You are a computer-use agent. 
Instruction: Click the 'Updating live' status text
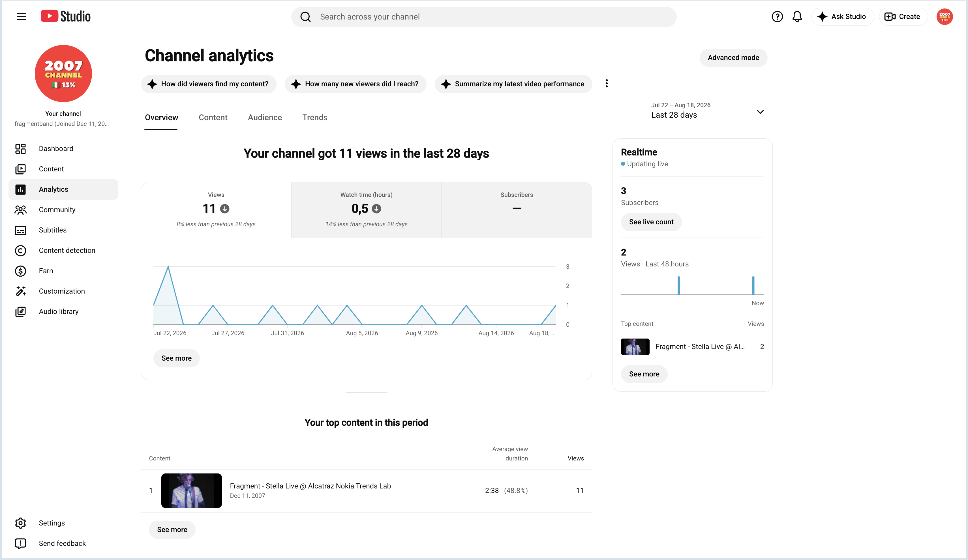647,164
